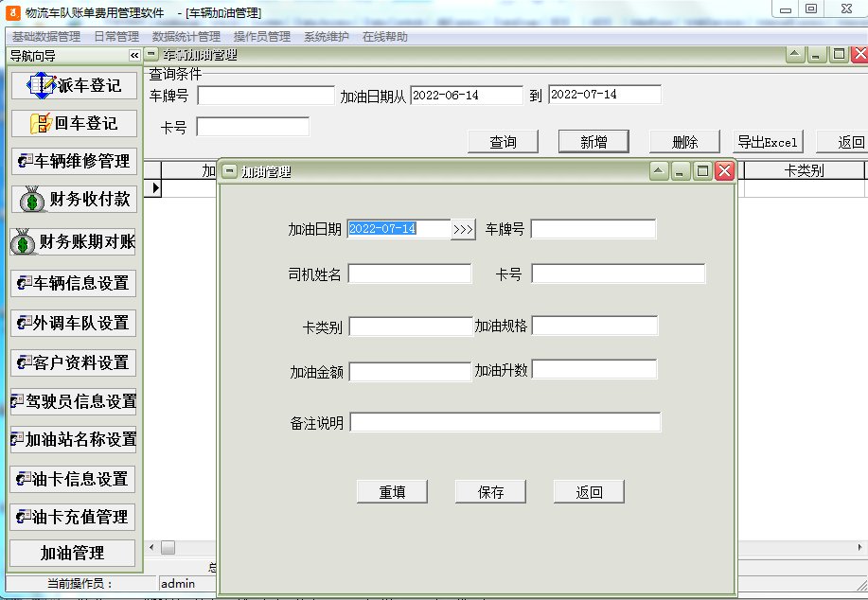Click the 删除 button
This screenshot has width=868, height=600.
[684, 142]
